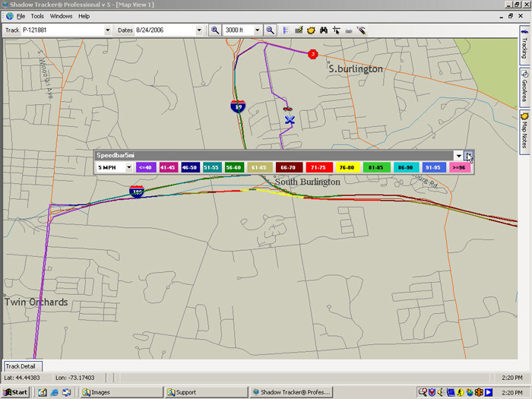532x399 pixels.
Task: Click the red-blue shield antivirus tray icon
Action: pos(432,393)
